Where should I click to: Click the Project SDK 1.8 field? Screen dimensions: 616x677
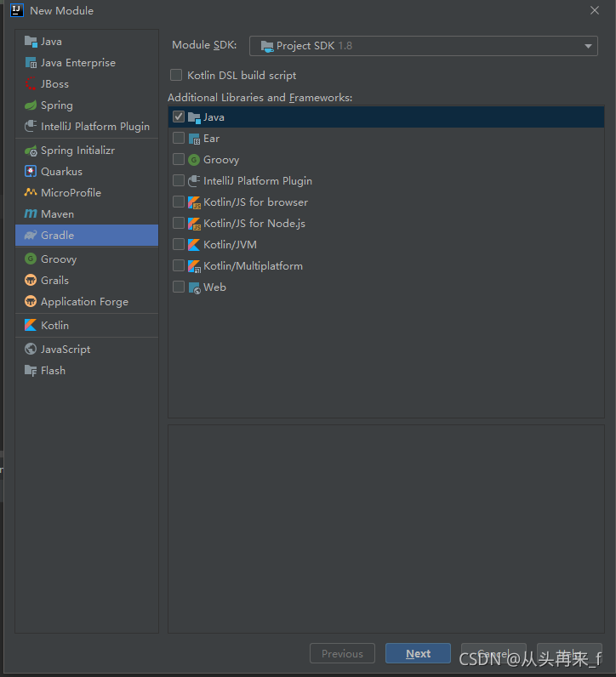(424, 46)
